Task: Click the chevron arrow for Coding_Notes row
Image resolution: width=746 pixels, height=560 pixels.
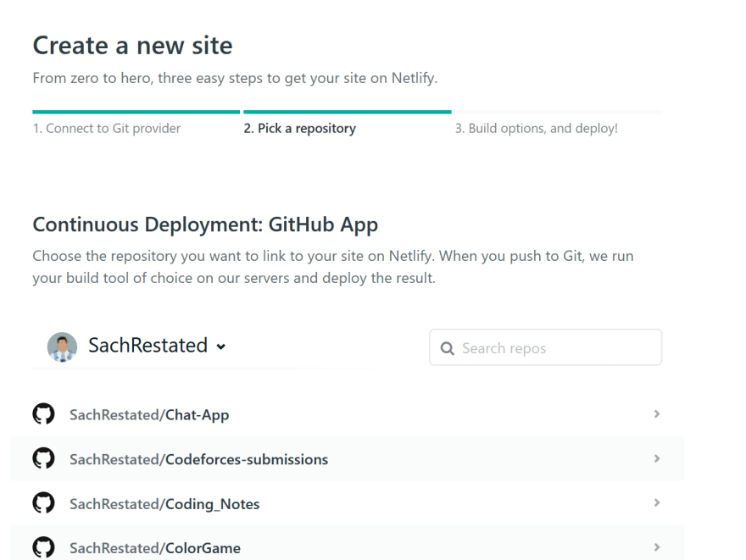Action: click(656, 503)
